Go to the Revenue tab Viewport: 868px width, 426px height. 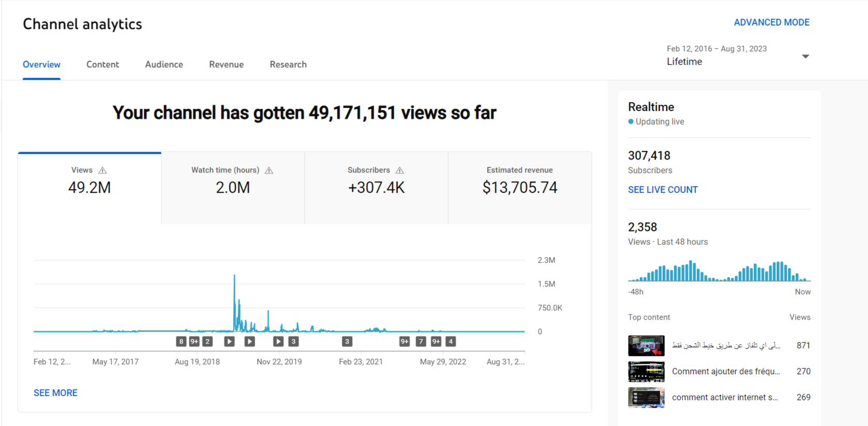(x=226, y=64)
